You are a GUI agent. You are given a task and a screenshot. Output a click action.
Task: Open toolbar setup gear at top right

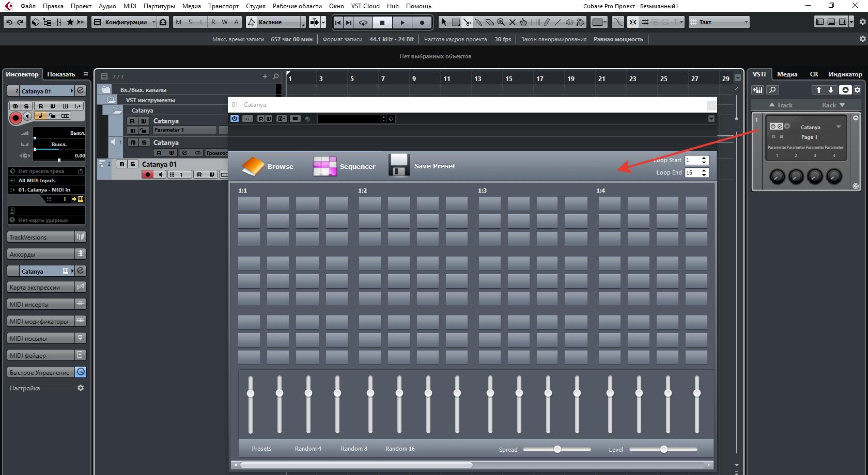tap(862, 22)
